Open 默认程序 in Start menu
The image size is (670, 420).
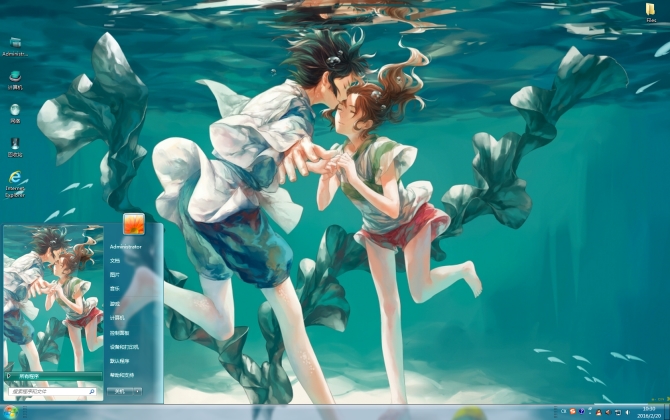(x=119, y=361)
